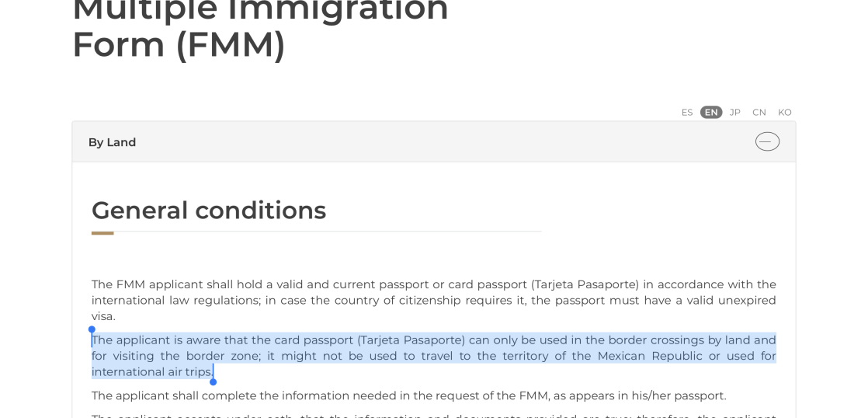Change page language to JP
The width and height of the screenshot is (868, 418).
tap(735, 112)
